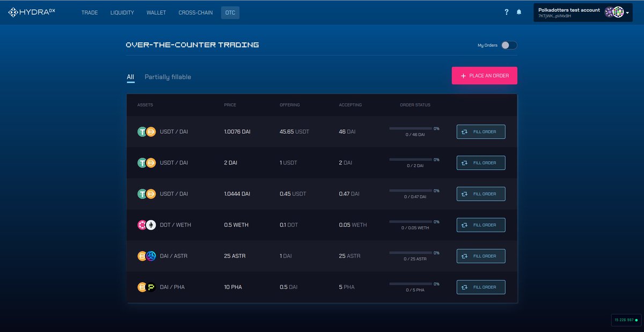Click the DOT / WETH token icons
The image size is (644, 332).
pos(147,225)
